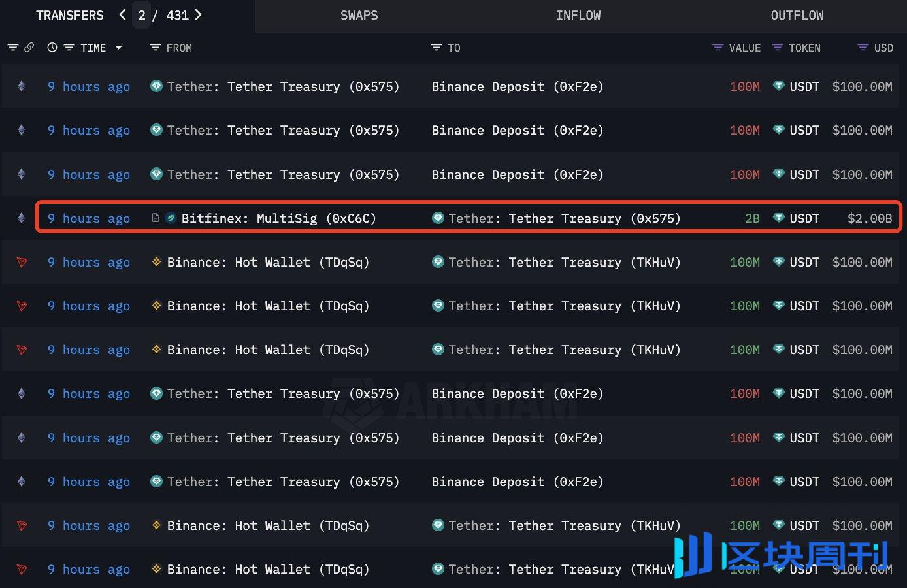Screen dimensions: 907x588
Task: Open the FROM column filter
Action: (154, 47)
